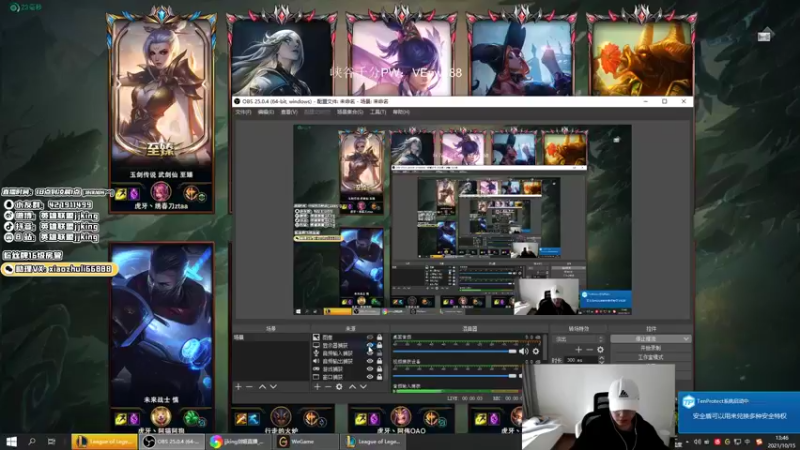This screenshot has height=450, width=800.
Task: Toggle visibility eye of 图像 source
Action: (370, 337)
